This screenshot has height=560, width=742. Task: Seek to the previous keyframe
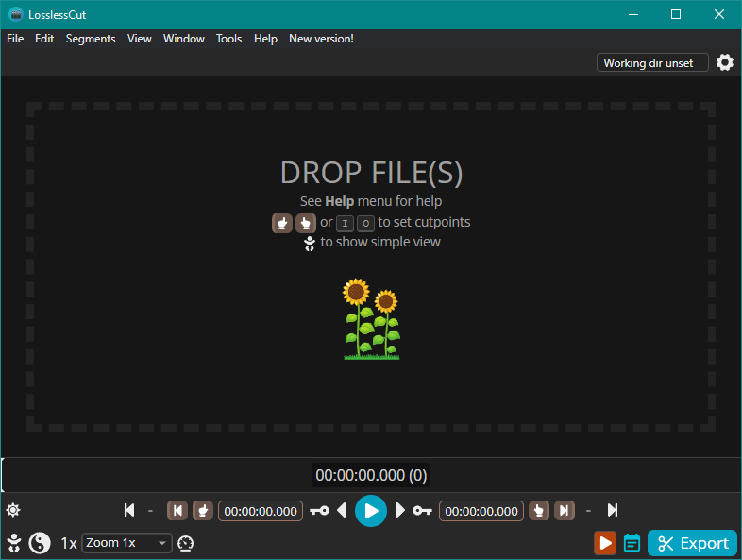click(319, 511)
